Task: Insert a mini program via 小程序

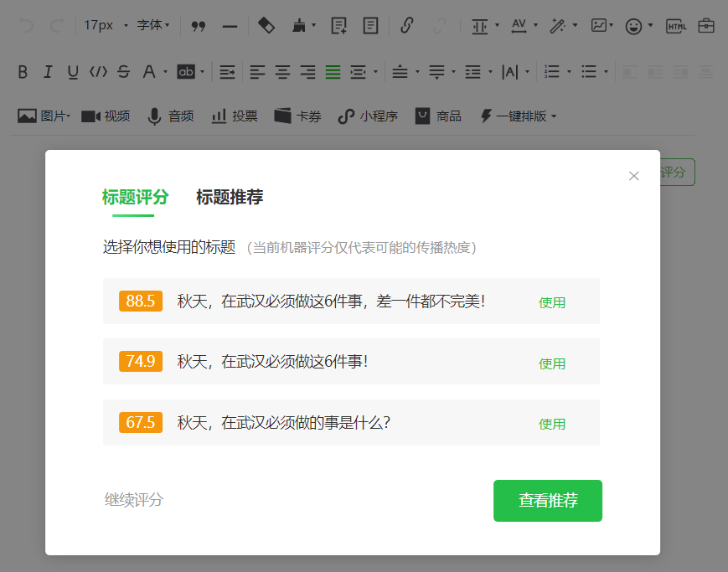Action: click(368, 116)
